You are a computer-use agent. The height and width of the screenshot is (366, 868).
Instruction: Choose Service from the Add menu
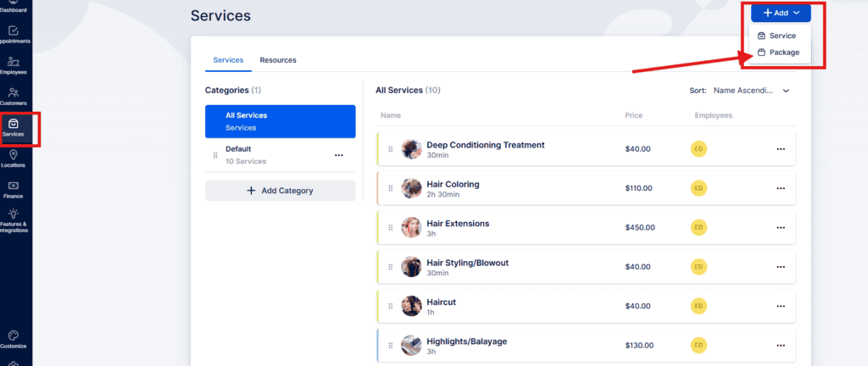pyautogui.click(x=776, y=36)
